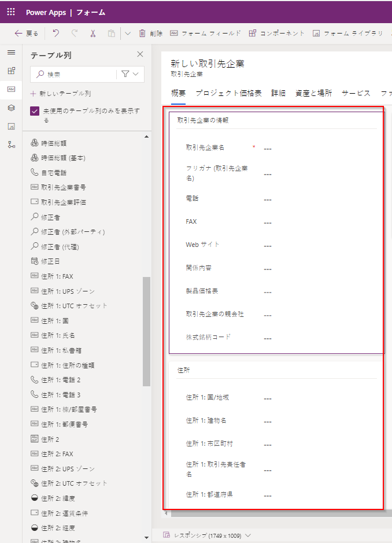Click the 削除 trash delete button
This screenshot has height=543, width=392.
(151, 33)
